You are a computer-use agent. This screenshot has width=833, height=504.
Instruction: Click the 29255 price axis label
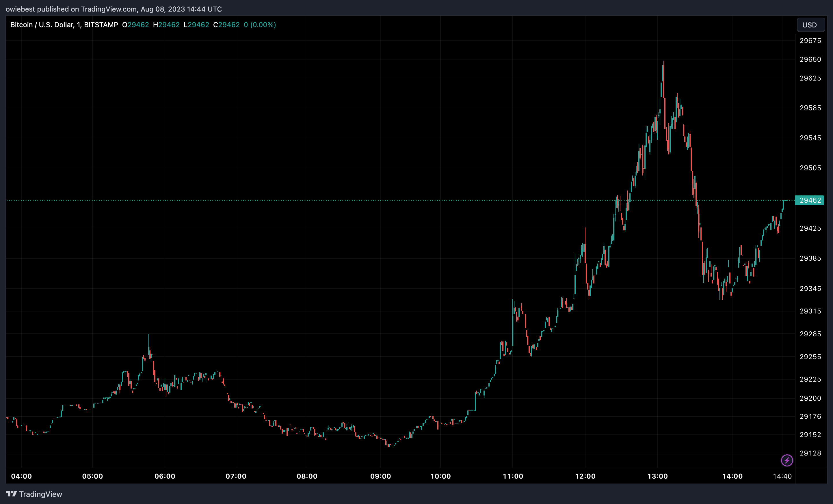[810, 356]
